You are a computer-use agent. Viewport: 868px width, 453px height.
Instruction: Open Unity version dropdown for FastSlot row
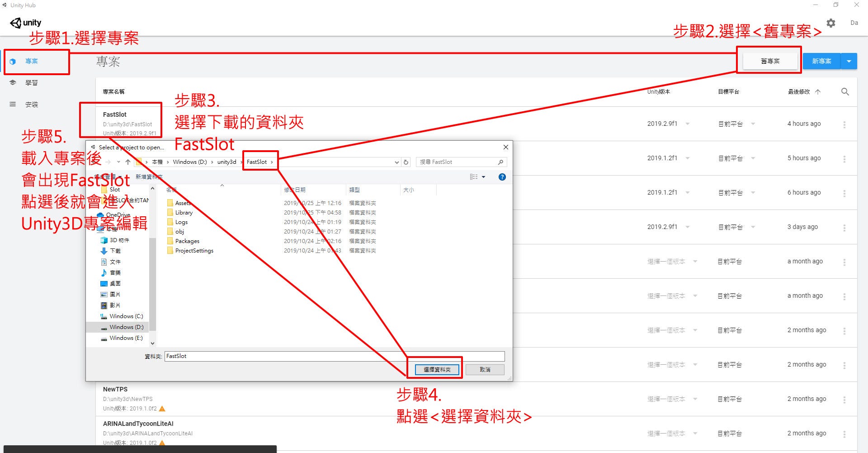pos(687,124)
